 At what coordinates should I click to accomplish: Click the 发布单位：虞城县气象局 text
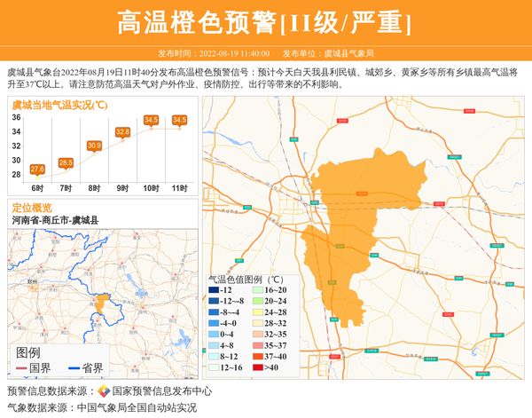pyautogui.click(x=328, y=53)
